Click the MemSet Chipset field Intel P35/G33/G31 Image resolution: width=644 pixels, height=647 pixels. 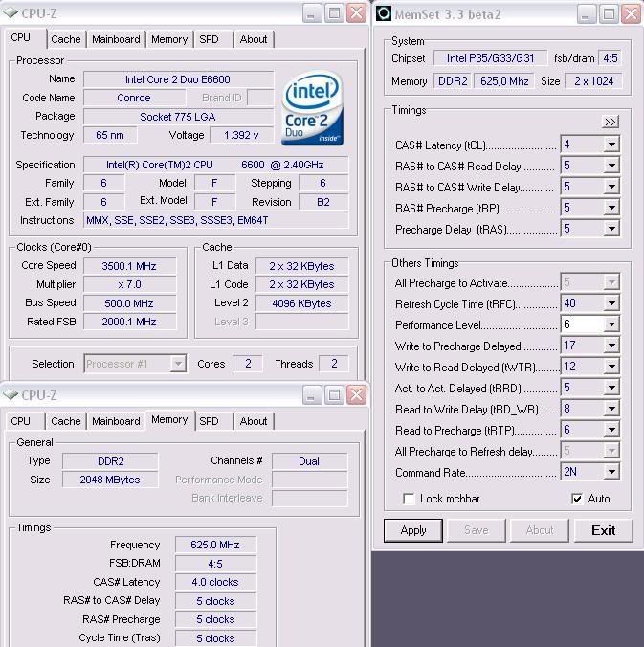(491, 58)
